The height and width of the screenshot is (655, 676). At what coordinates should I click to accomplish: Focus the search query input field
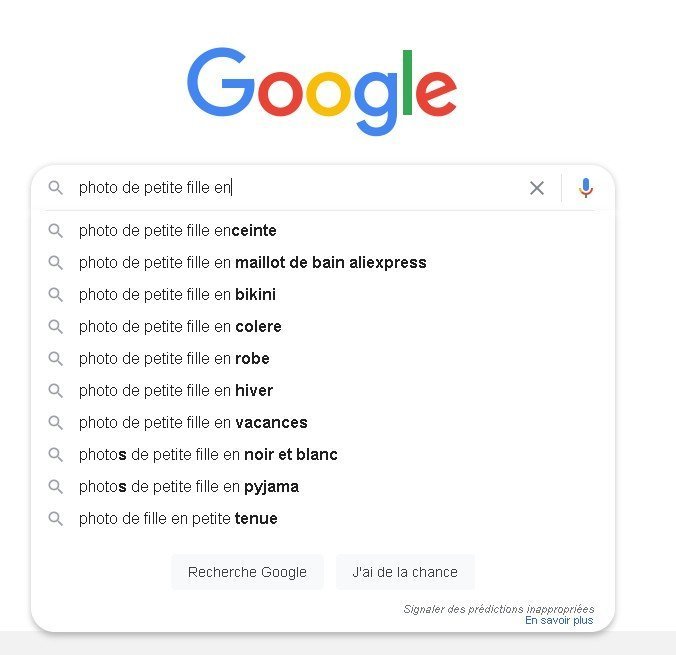[300, 188]
